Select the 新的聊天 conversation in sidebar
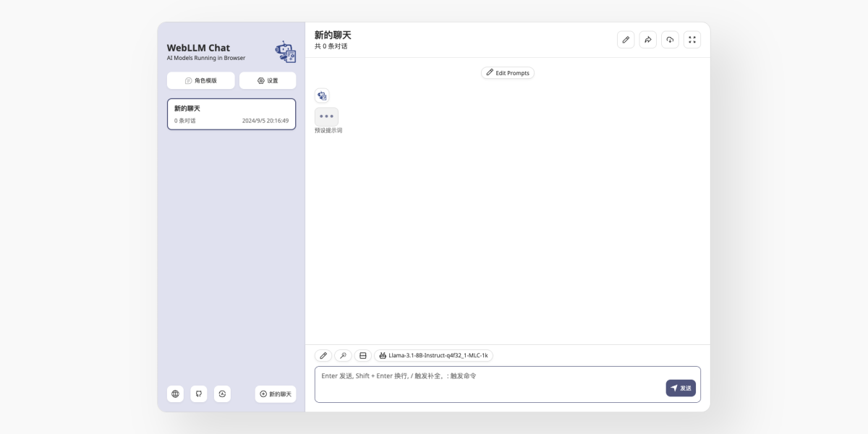 231,114
